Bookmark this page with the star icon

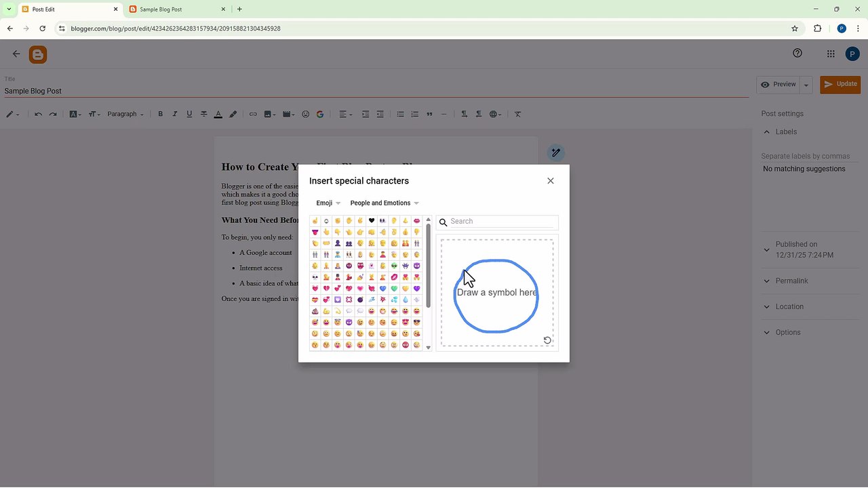coord(795,28)
